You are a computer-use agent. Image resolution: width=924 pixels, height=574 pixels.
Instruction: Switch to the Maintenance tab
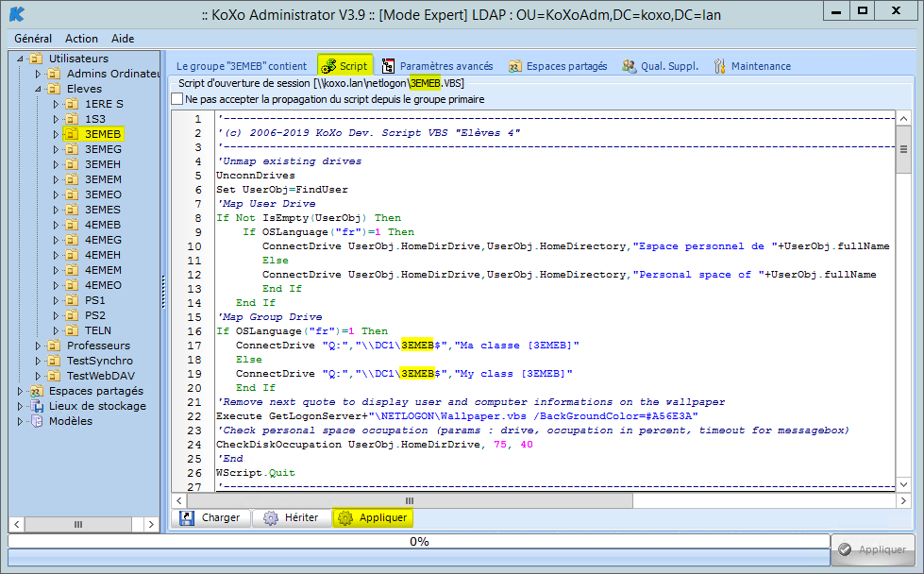(752, 66)
